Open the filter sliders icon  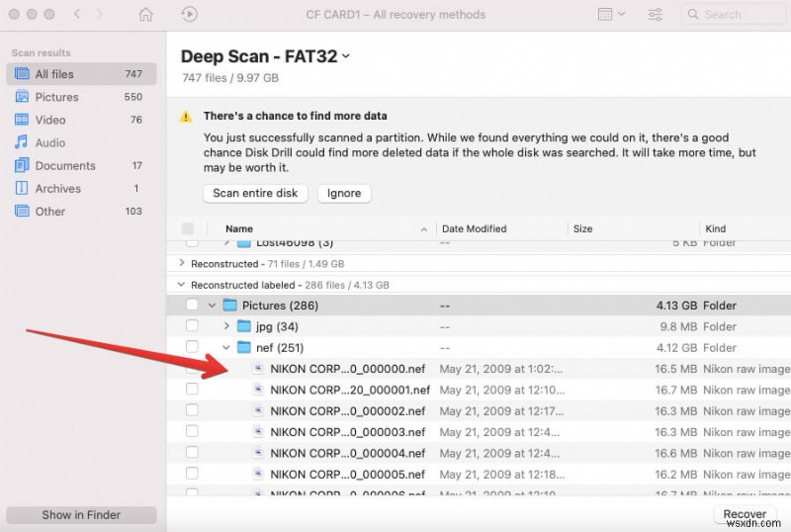coord(655,14)
